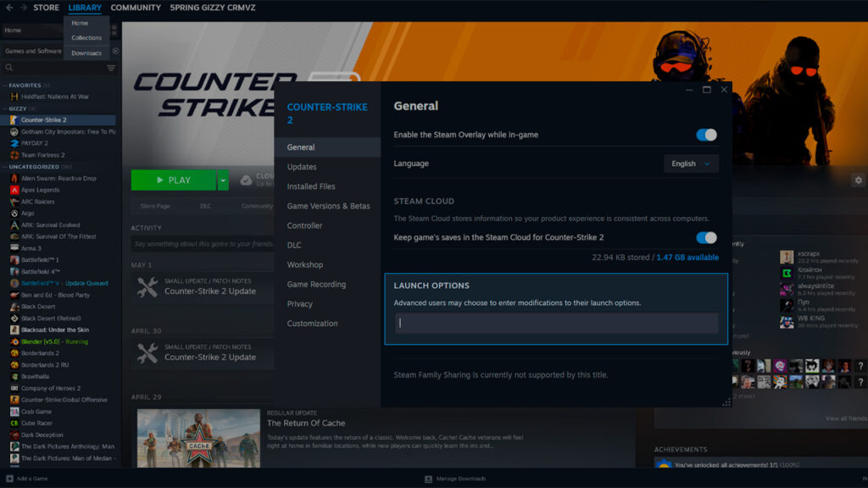Open the Language dropdown set to English

pos(691,164)
